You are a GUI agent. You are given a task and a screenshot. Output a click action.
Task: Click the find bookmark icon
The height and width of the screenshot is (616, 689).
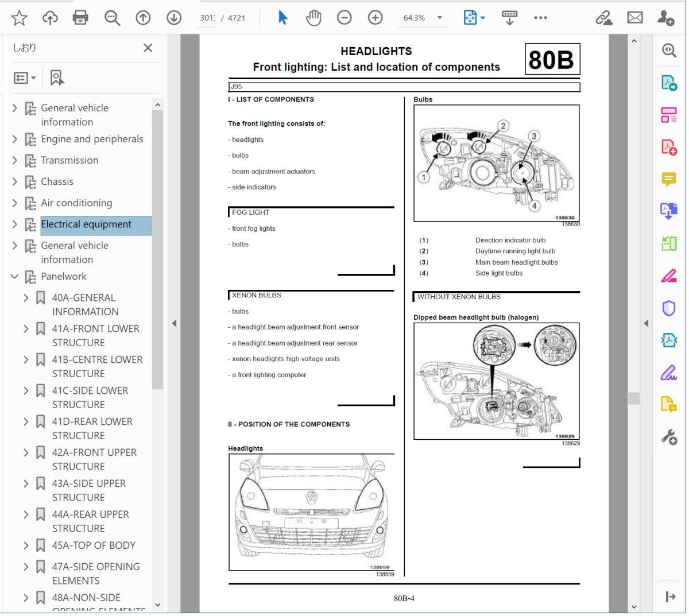(x=57, y=78)
